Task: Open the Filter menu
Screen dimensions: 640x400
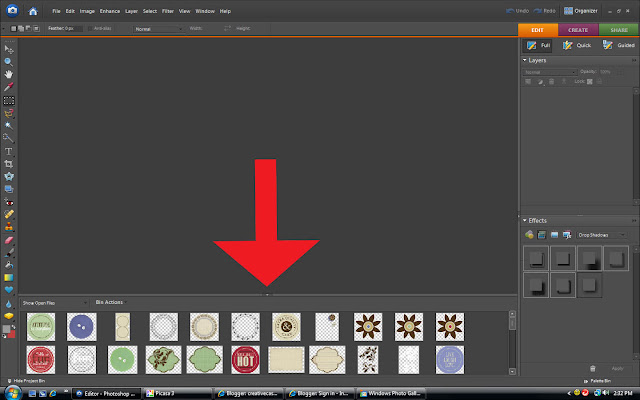Action: coord(168,11)
